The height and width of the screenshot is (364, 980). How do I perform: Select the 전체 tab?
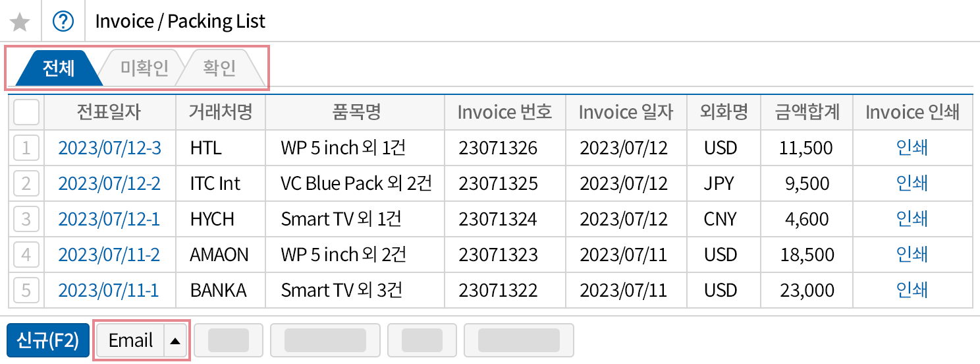pyautogui.click(x=58, y=68)
